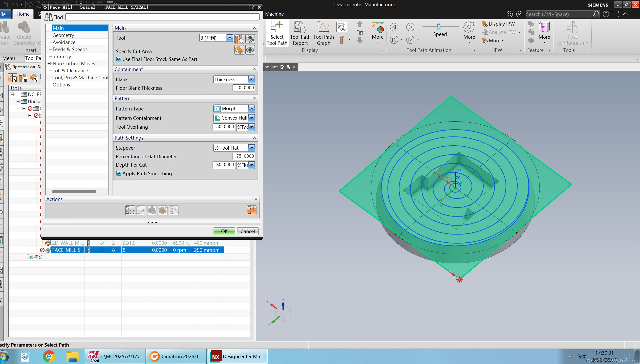Click the triple-caret collapse dialog bar
Screen dimensions: 640x364
click(152, 223)
